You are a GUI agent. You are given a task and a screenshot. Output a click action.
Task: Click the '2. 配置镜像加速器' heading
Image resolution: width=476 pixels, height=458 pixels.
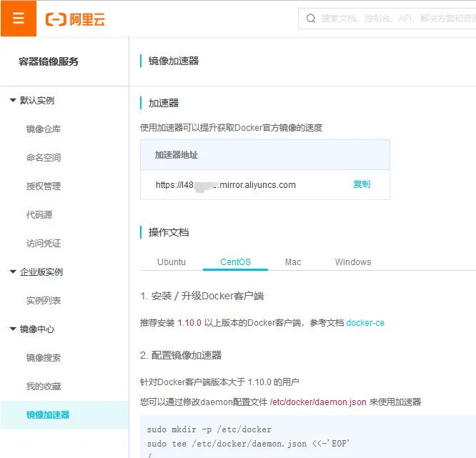click(181, 355)
